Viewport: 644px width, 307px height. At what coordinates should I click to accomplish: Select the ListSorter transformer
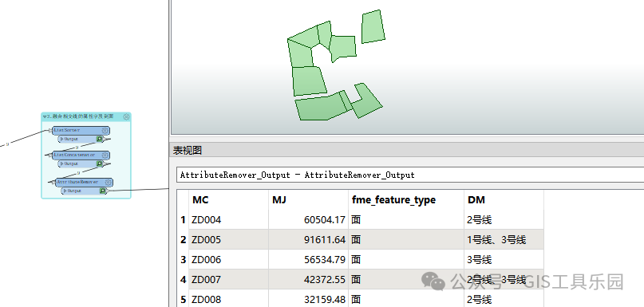coord(81,131)
